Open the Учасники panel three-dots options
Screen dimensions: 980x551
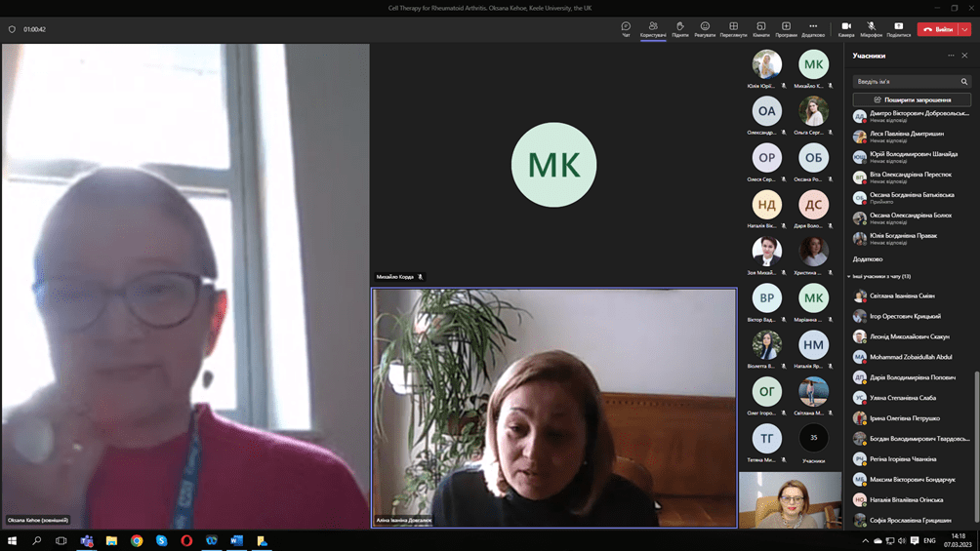tap(951, 56)
